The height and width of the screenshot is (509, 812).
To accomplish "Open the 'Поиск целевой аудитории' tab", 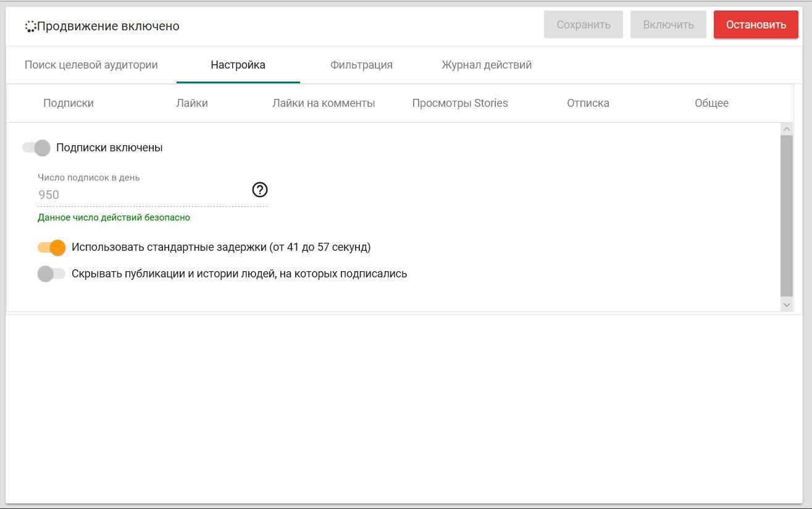I will click(91, 65).
